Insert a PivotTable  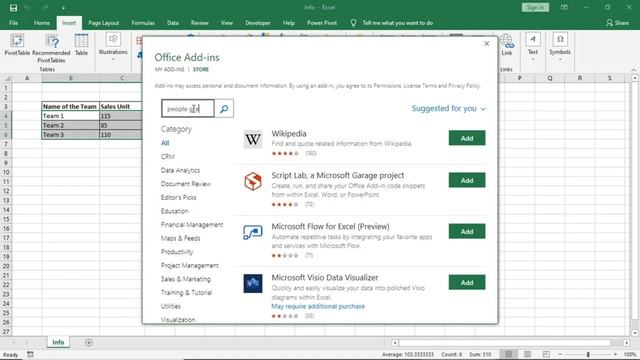click(x=17, y=44)
